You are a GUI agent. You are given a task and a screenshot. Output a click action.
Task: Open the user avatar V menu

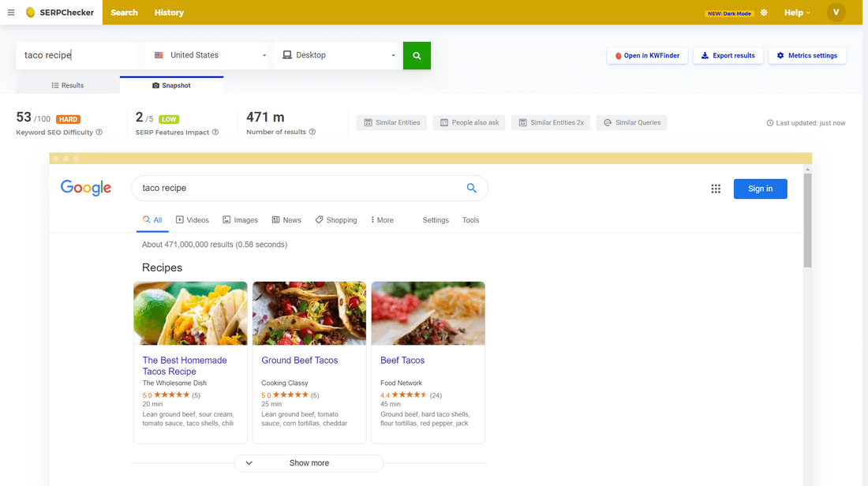coord(836,13)
